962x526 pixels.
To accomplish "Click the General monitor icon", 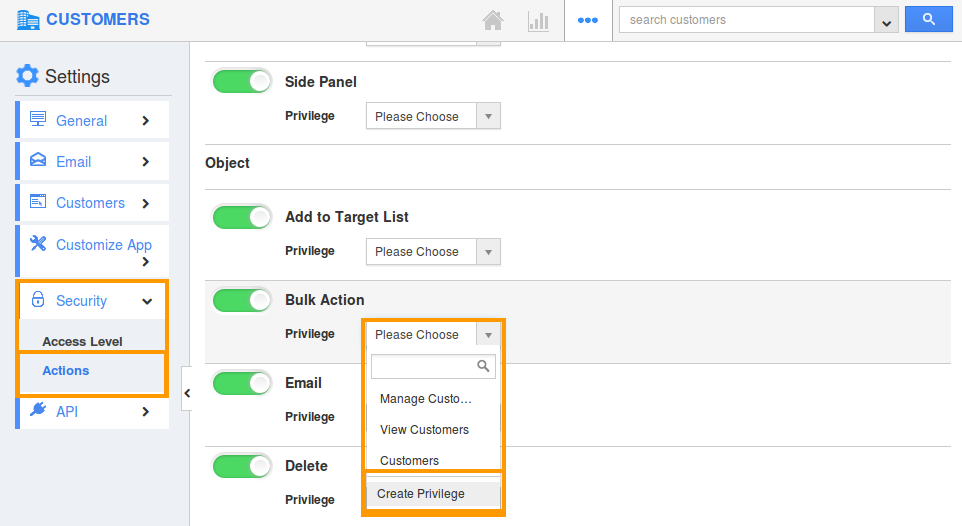I will (x=38, y=119).
